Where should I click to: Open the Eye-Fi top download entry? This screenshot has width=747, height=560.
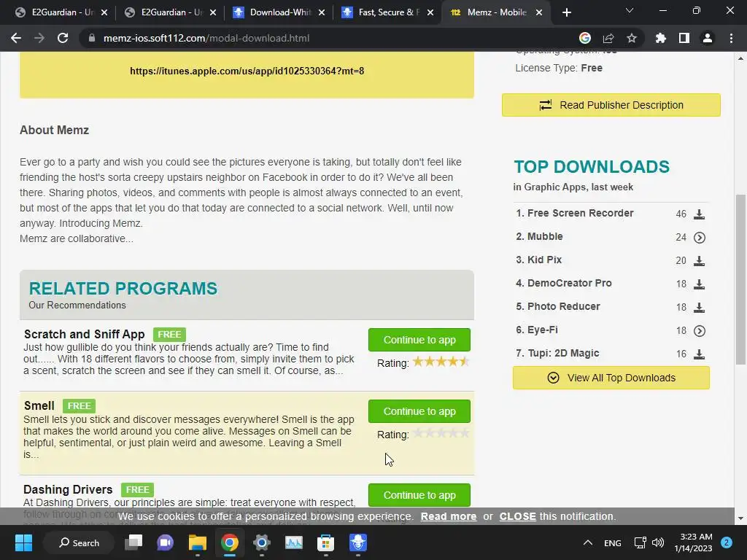(x=543, y=330)
